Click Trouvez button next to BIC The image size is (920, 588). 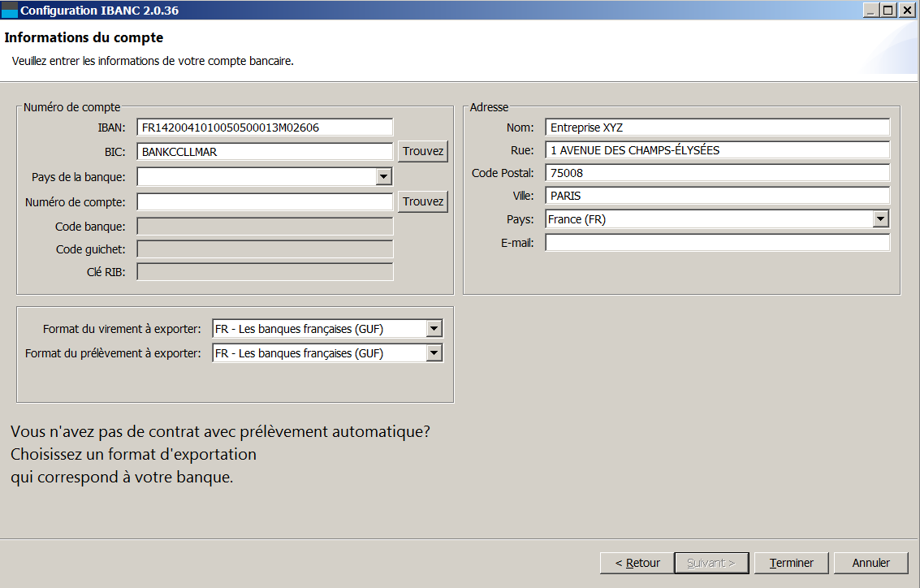click(x=422, y=151)
